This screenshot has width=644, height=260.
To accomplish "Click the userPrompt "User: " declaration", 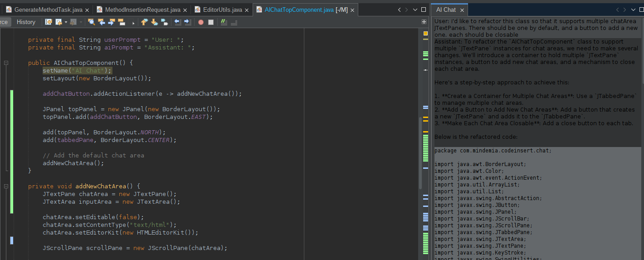I will click(106, 39).
